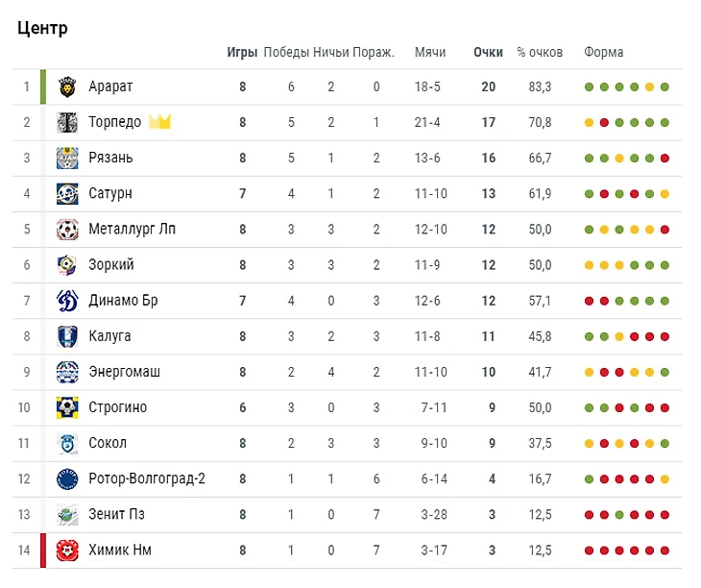Click the Ротор-Волгоград-2 blue emblem
This screenshot has width=701, height=588.
pos(67,478)
